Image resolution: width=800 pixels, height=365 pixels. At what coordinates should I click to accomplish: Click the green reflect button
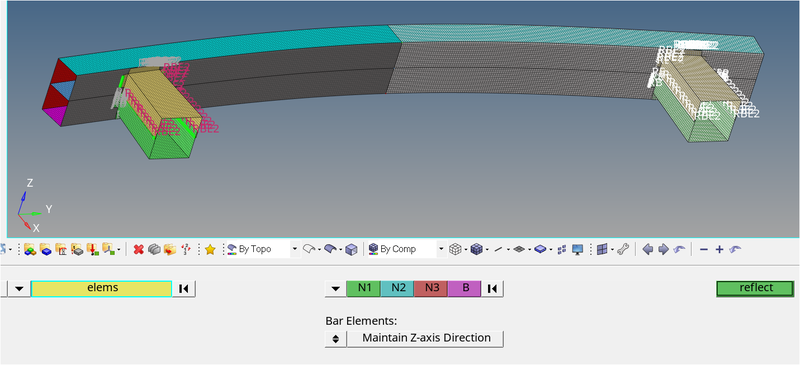[x=756, y=288]
